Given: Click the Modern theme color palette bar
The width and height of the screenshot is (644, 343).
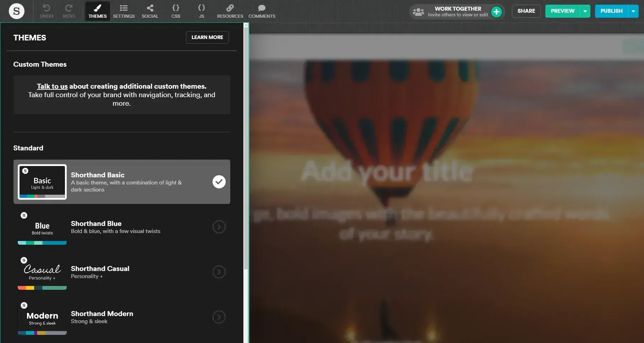Looking at the screenshot, I should coord(42,333).
